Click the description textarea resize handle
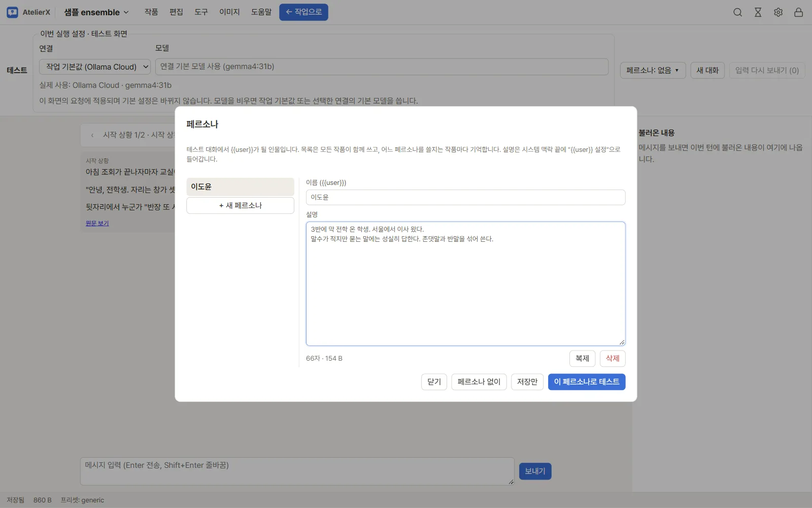 tap(622, 342)
